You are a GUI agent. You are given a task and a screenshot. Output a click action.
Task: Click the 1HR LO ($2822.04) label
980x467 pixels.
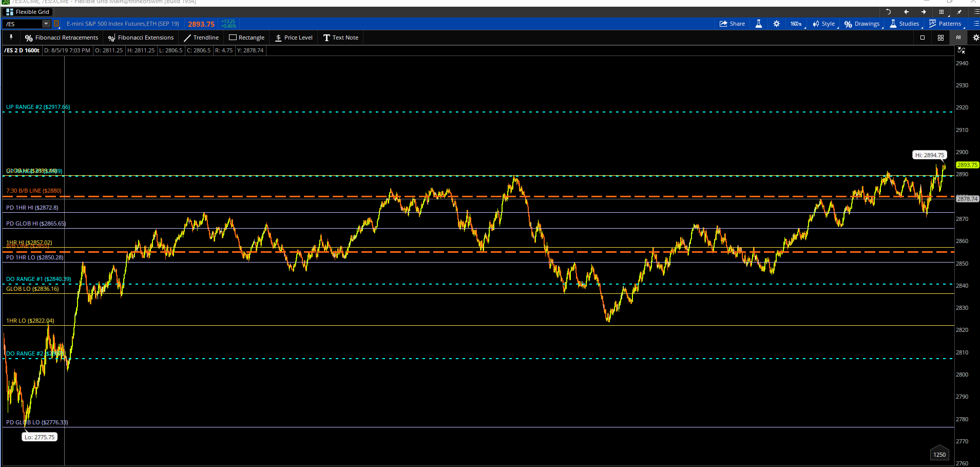[x=30, y=321]
